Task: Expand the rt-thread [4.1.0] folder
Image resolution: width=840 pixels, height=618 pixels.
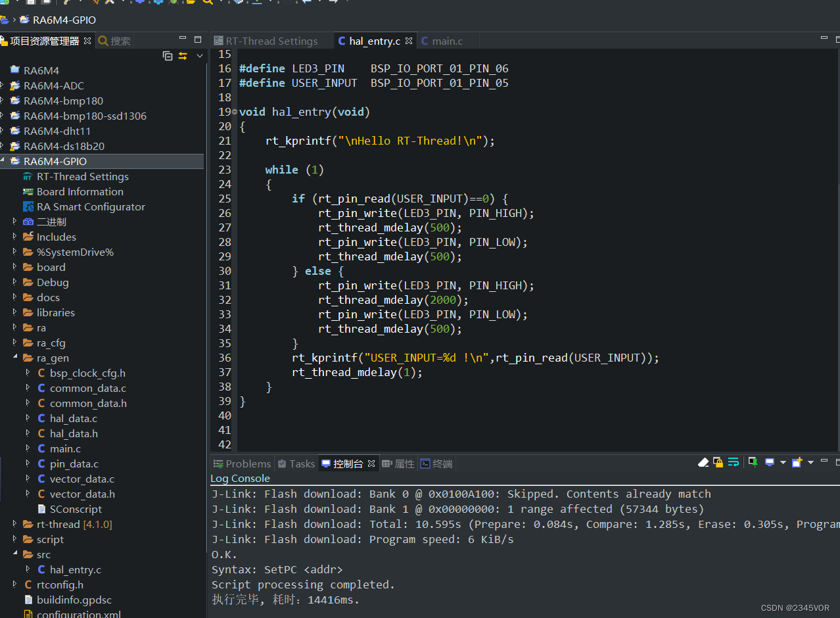Action: [x=14, y=524]
